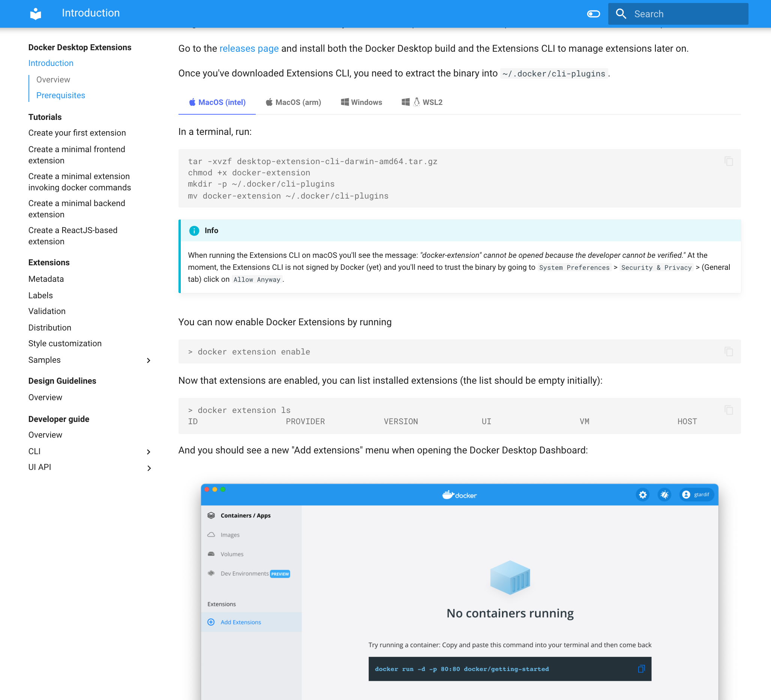
Task: Toggle the dark/light color scheme switch
Action: pos(593,14)
